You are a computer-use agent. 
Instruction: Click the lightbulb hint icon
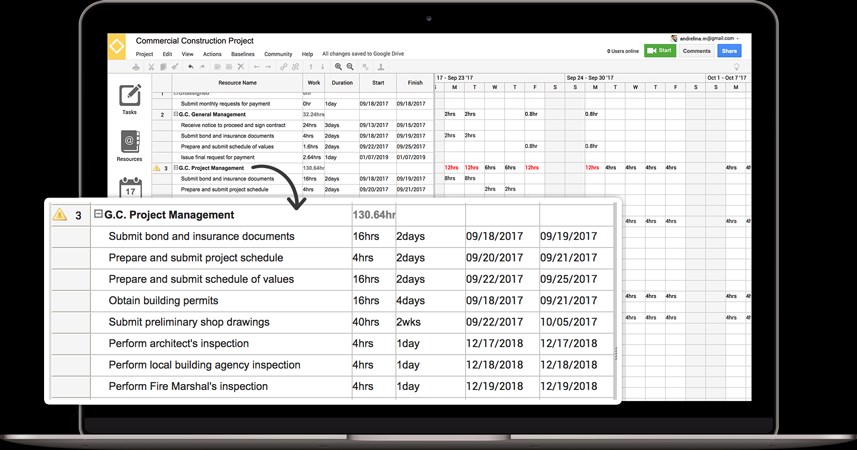[x=736, y=67]
